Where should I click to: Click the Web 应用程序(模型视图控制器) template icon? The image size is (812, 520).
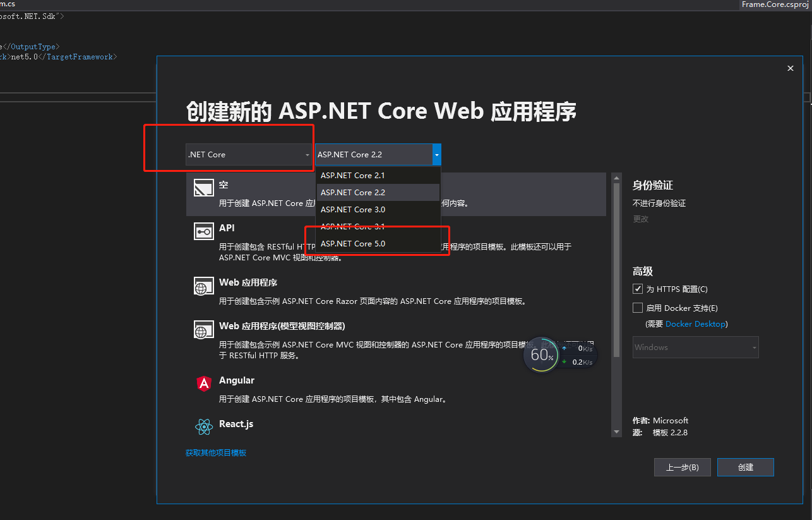click(x=203, y=329)
